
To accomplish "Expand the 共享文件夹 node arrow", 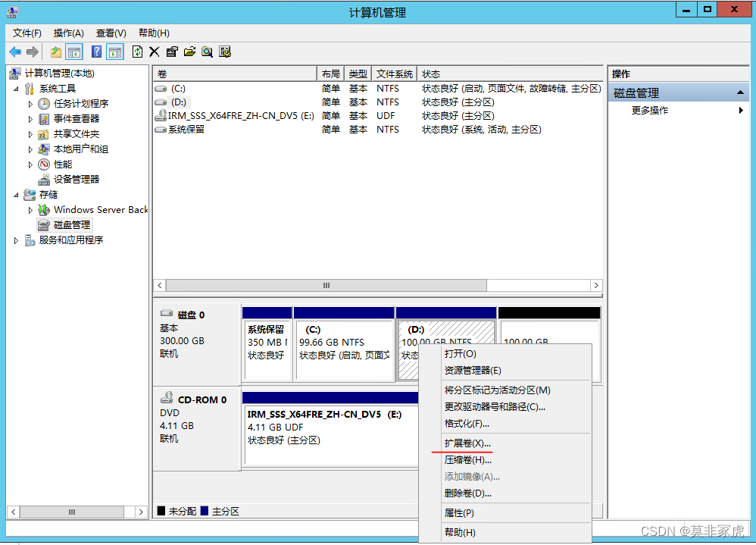I will coord(30,134).
